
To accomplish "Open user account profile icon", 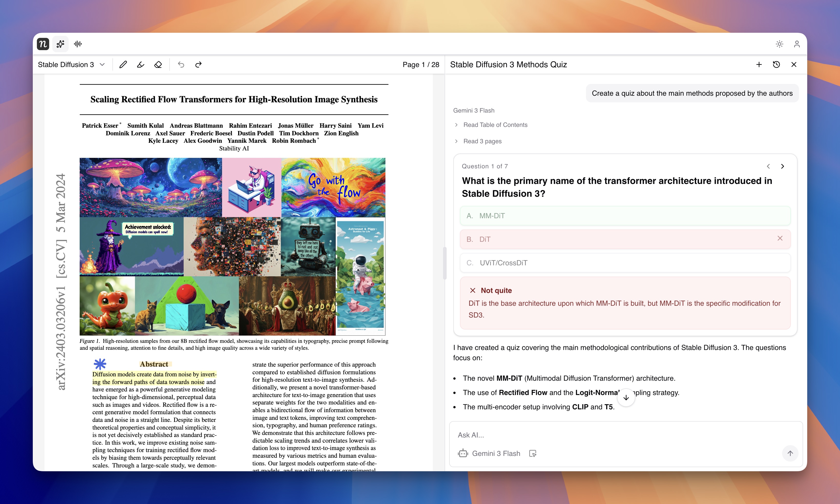I will tap(796, 44).
